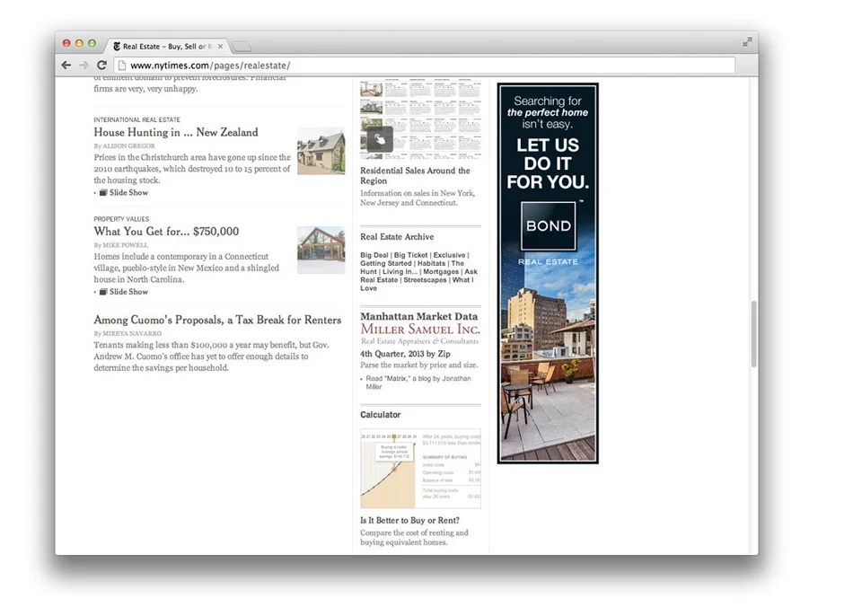
Task: Click the contemporary glass house thumbnail
Action: (321, 250)
